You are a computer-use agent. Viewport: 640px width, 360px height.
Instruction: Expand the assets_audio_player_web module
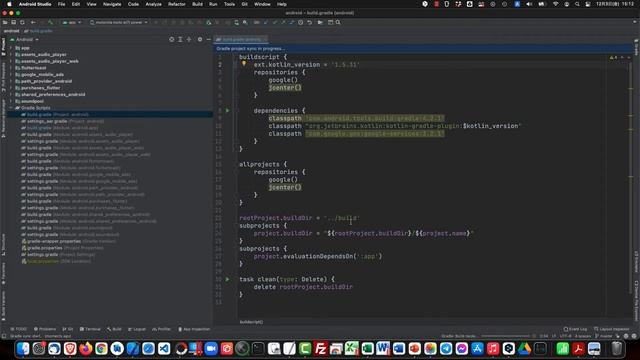click(x=11, y=61)
